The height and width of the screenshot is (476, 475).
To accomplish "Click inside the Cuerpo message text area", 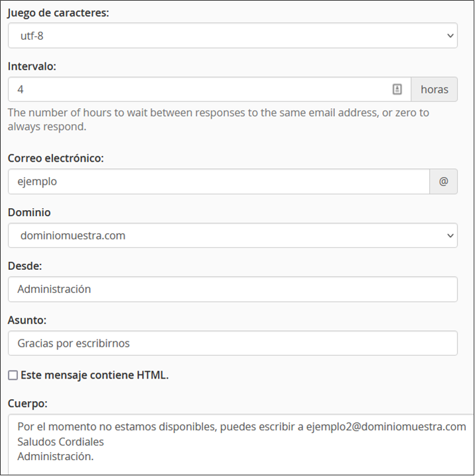I will click(241, 444).
